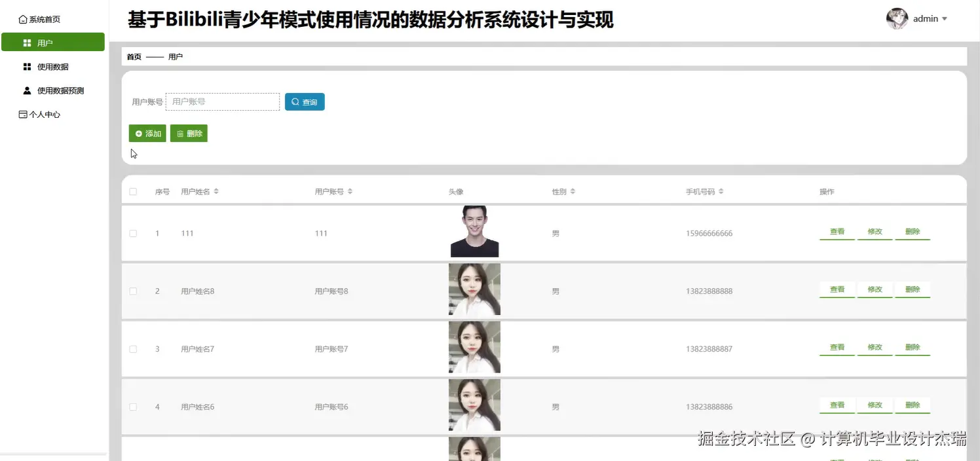Click the 查询 search button
This screenshot has width=980, height=461.
point(305,102)
